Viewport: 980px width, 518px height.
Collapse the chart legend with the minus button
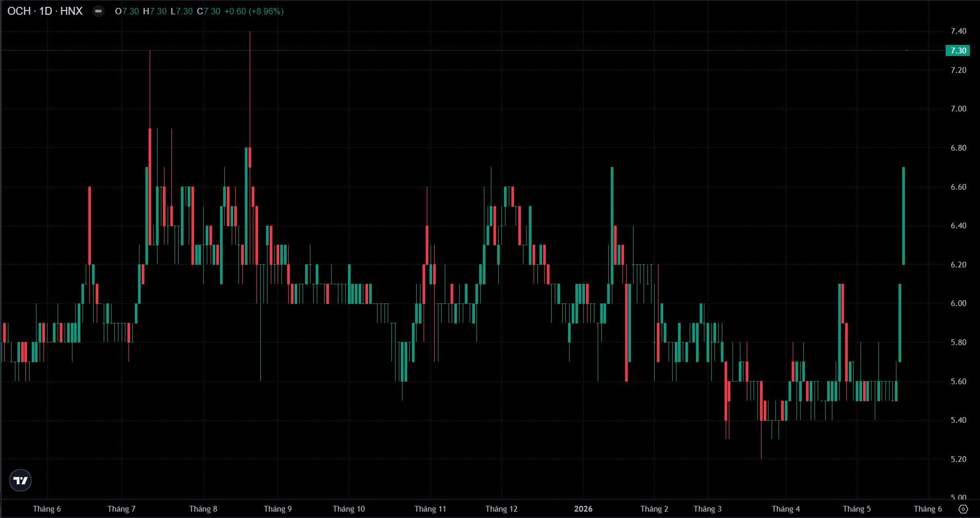point(98,11)
